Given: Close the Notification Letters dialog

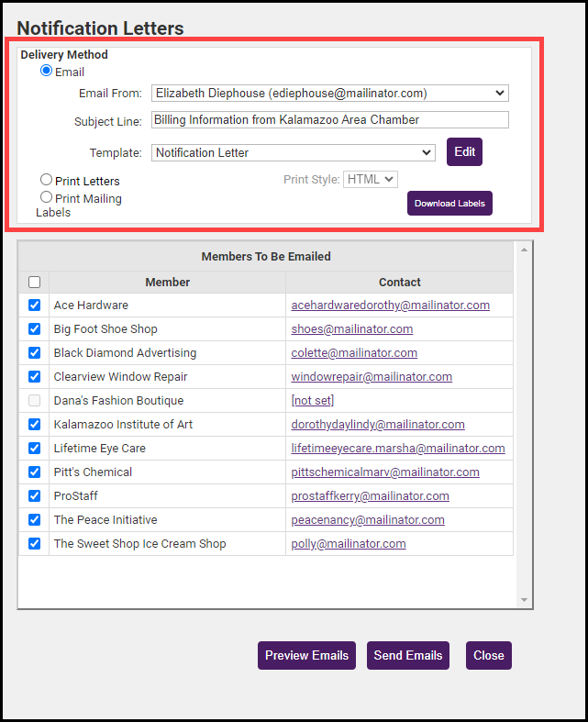Looking at the screenshot, I should coord(488,656).
